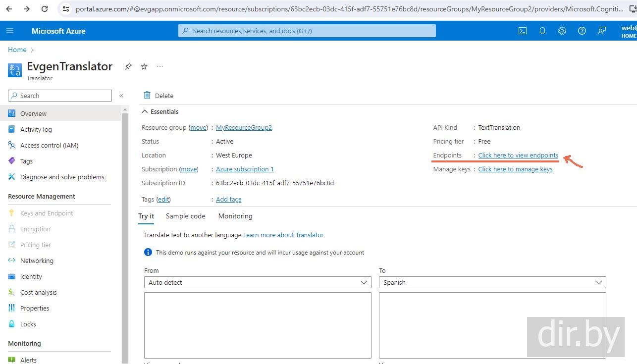Viewport: 637px width, 364px height.
Task: Collapse the sidebar with double chevron
Action: pyautogui.click(x=121, y=96)
